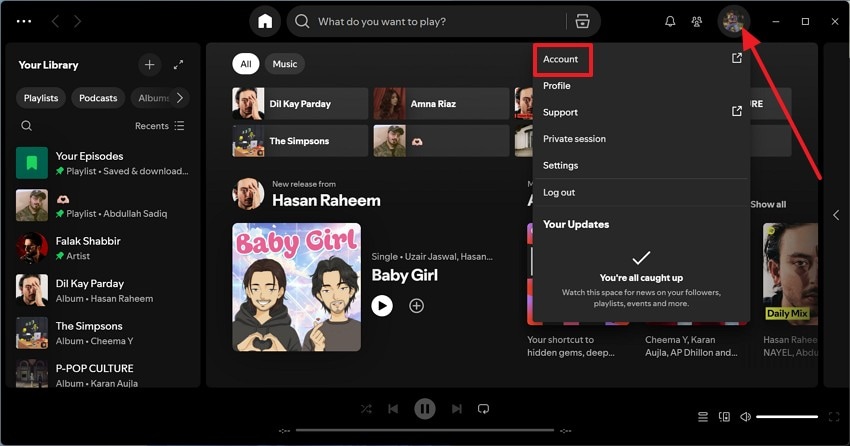Open the Browse icon beside search
Screen dimensions: 850x446
point(582,21)
